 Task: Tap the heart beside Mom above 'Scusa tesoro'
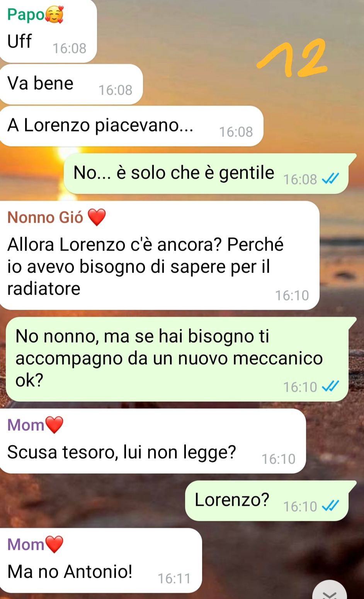pos(54,425)
